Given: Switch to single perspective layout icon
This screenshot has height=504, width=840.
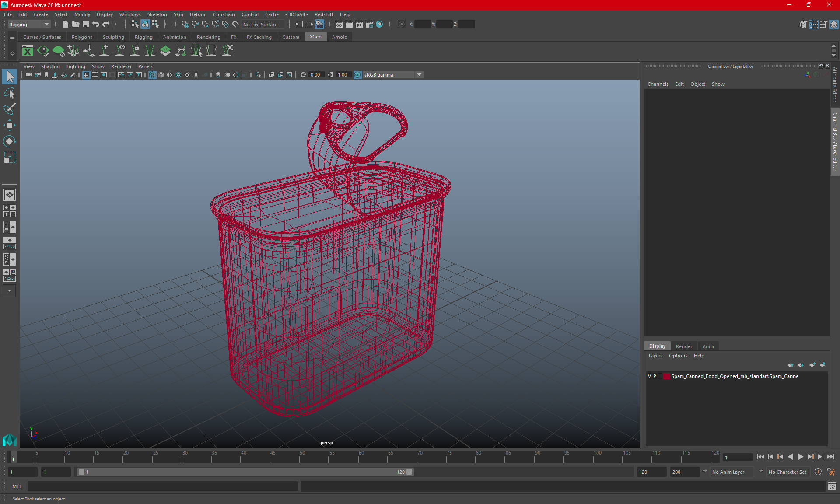Looking at the screenshot, I should (9, 194).
